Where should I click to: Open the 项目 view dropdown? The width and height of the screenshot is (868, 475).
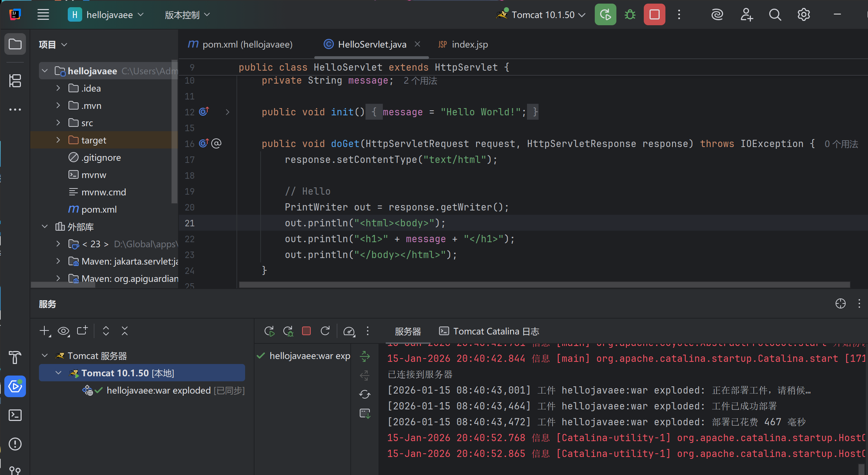point(53,44)
